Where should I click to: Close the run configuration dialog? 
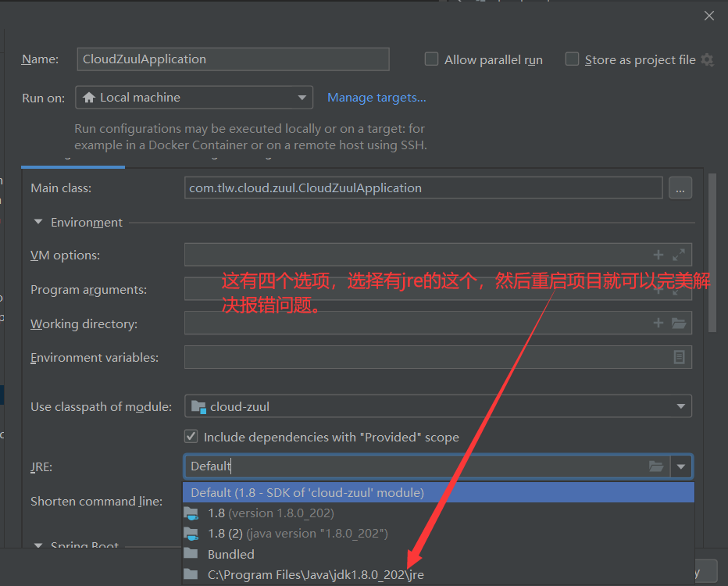(709, 16)
